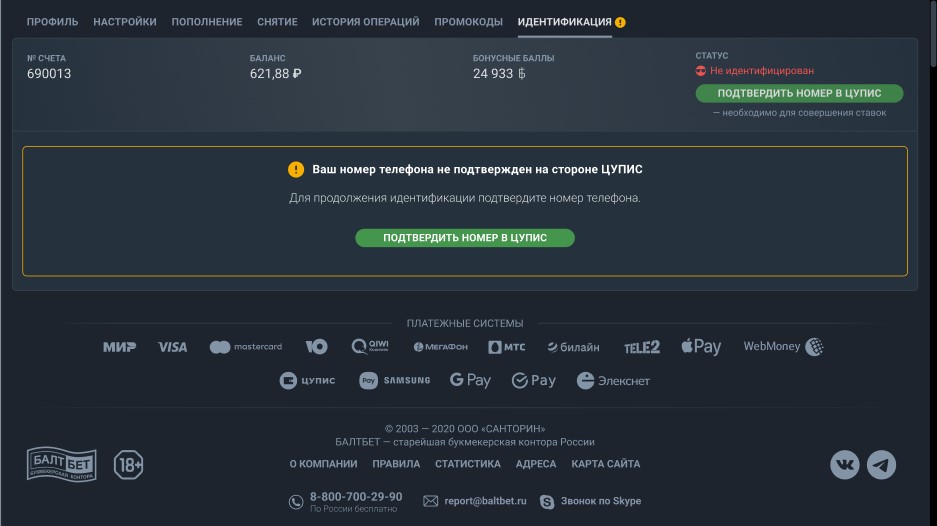The width and height of the screenshot is (937, 526).
Task: Click the Apple Pay payment logo
Action: [701, 347]
